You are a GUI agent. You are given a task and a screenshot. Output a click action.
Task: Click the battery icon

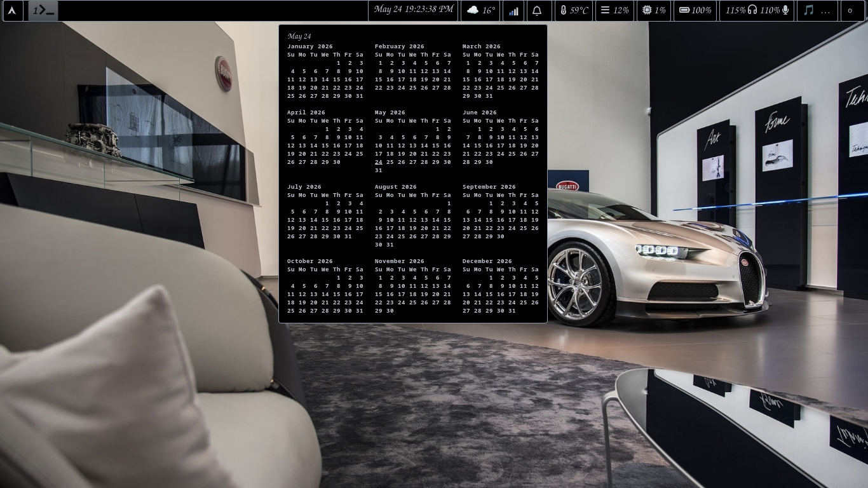pos(684,10)
